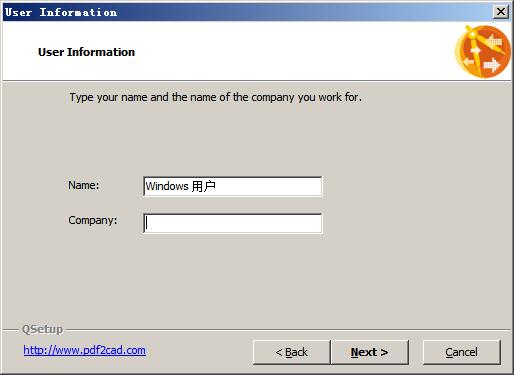Click the word Windows in Name field
Screen dimensions: 514x375
[x=167, y=186]
